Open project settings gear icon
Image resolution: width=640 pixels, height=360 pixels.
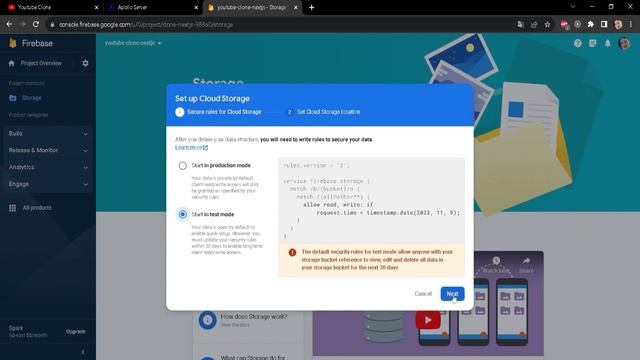coord(85,63)
